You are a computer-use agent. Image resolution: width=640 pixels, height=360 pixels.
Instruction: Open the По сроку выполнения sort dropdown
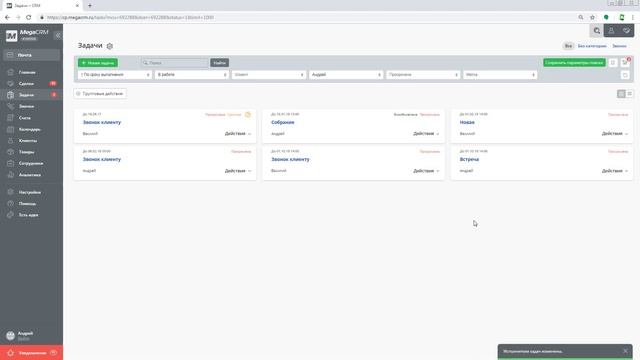(x=115, y=75)
